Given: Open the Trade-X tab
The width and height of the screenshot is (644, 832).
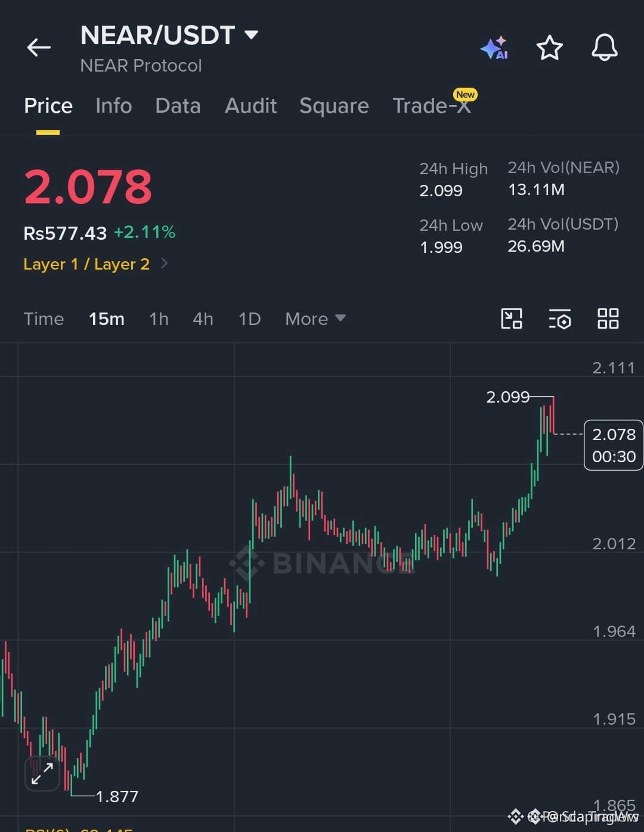Looking at the screenshot, I should point(432,106).
